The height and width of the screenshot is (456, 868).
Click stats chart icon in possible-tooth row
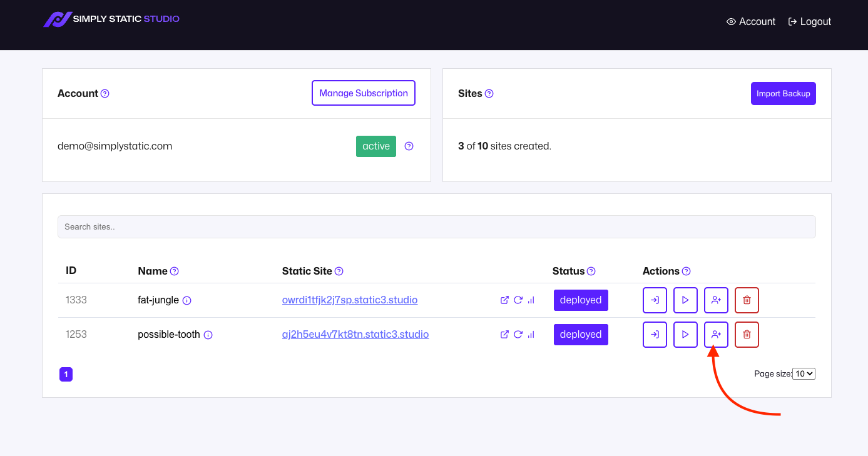click(531, 335)
